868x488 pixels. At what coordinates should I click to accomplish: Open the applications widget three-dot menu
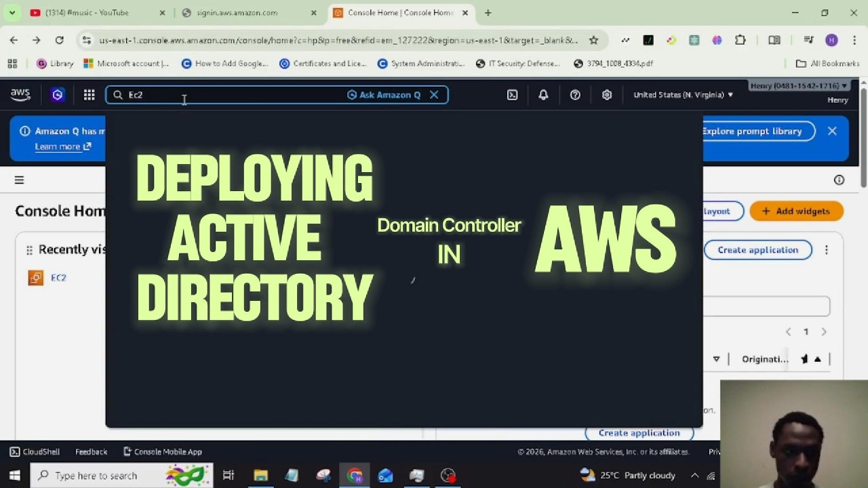826,250
